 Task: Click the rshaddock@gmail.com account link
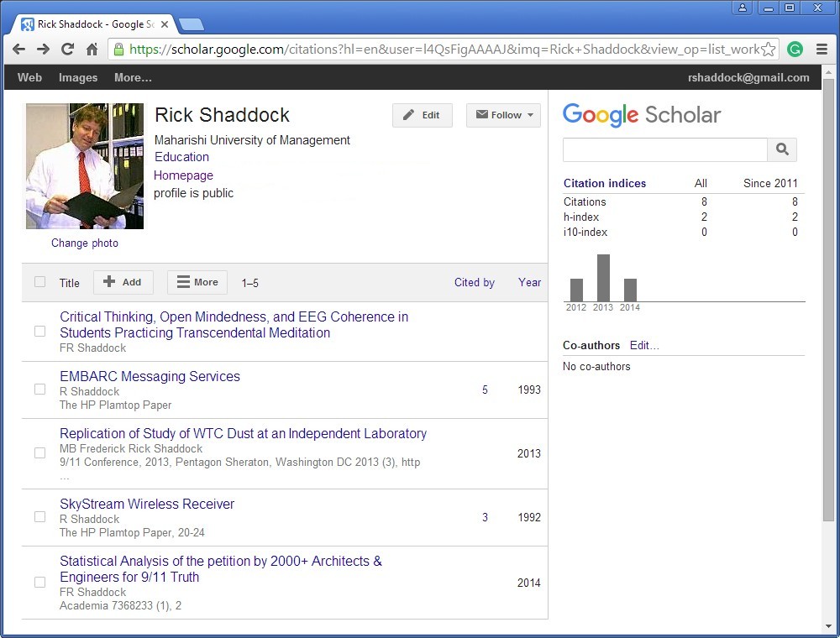coord(748,77)
